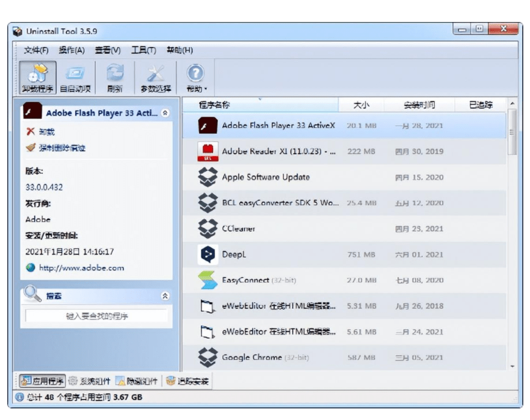Click version value 33.0.0.432
Viewport: 530px width, 420px height.
[44, 187]
